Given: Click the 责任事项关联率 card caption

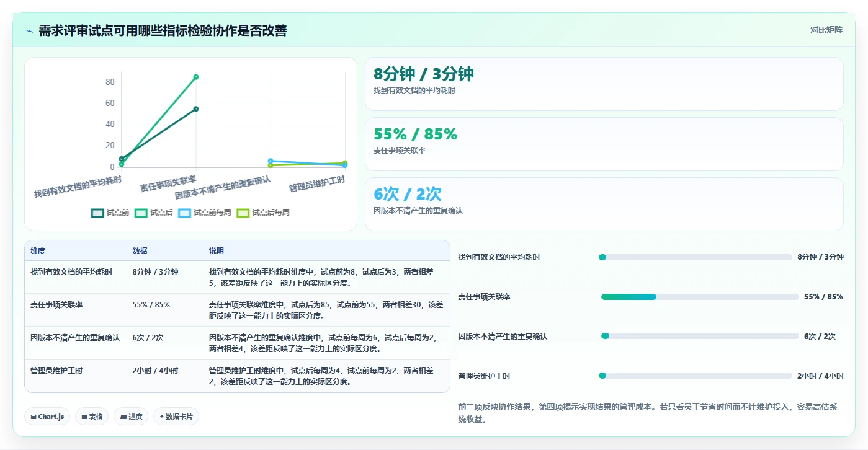Looking at the screenshot, I should pyautogui.click(x=400, y=151).
